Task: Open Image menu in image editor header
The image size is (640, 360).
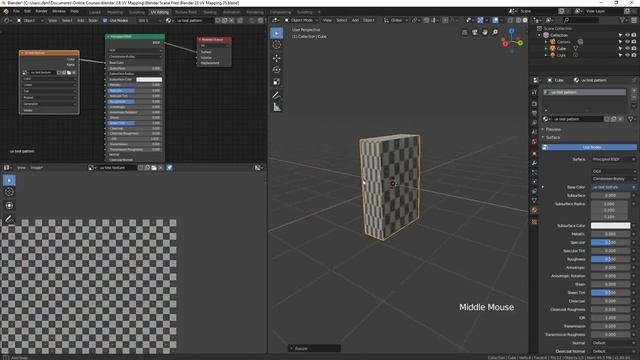Action: (36, 167)
